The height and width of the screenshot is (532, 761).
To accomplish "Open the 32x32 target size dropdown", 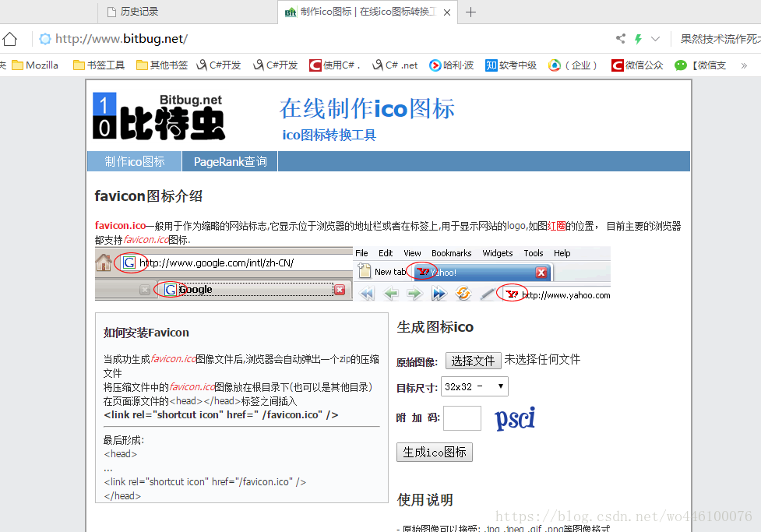I will [474, 386].
